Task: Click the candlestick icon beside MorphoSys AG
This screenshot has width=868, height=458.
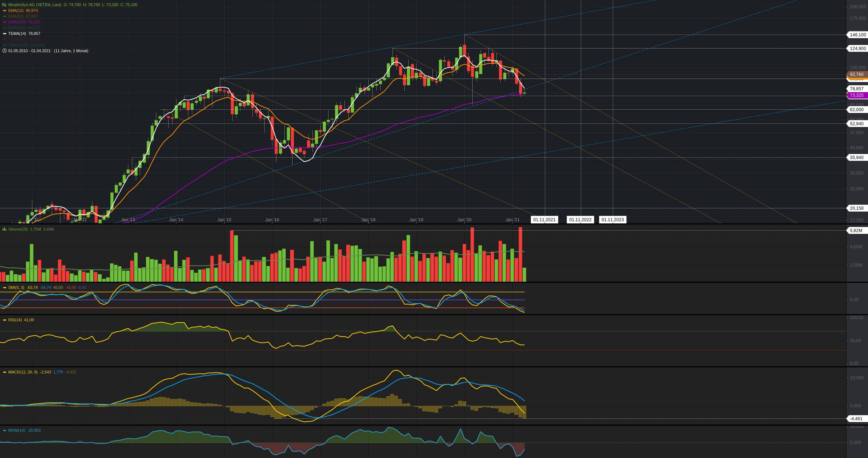Action: [5, 5]
